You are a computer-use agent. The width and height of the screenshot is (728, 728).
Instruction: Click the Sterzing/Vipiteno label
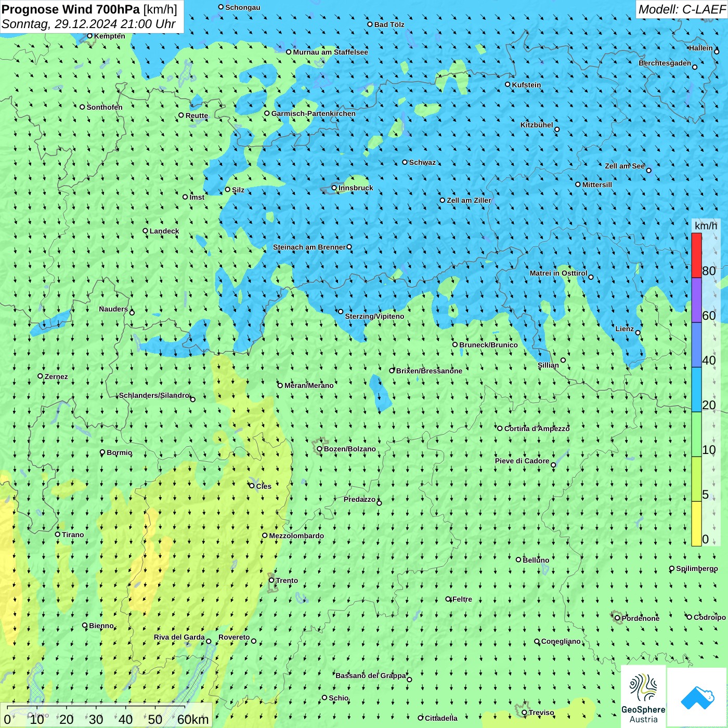click(374, 316)
